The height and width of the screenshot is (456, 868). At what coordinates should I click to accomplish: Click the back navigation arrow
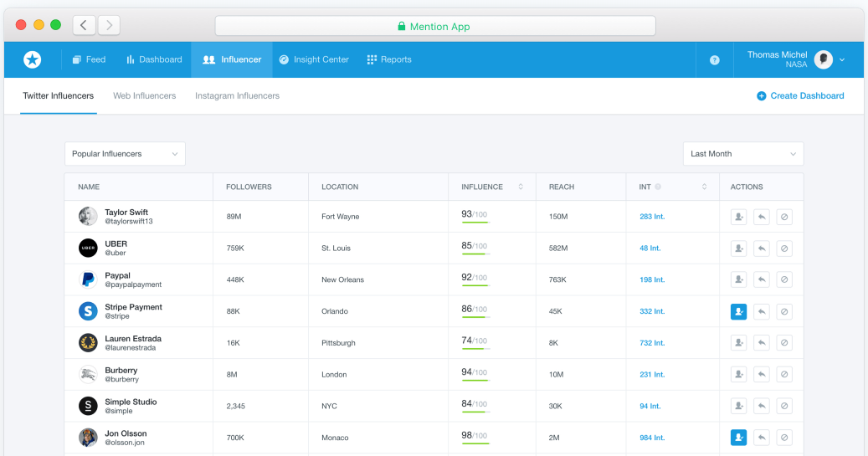point(85,25)
